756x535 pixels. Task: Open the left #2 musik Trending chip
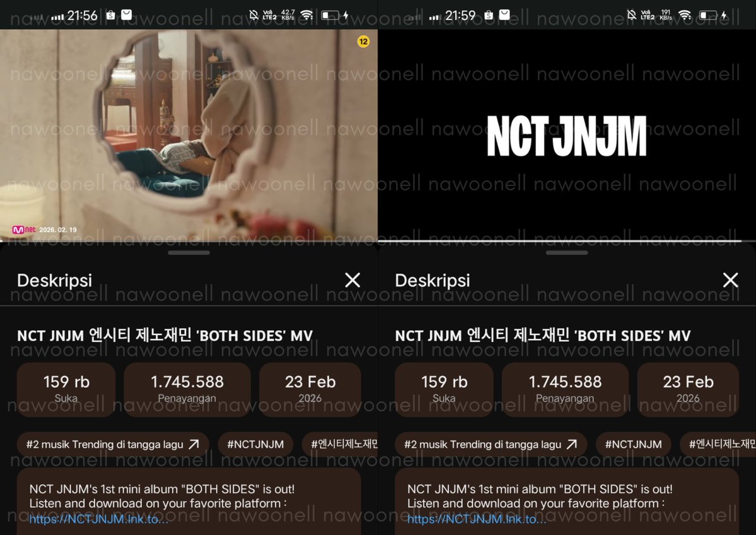tap(113, 444)
